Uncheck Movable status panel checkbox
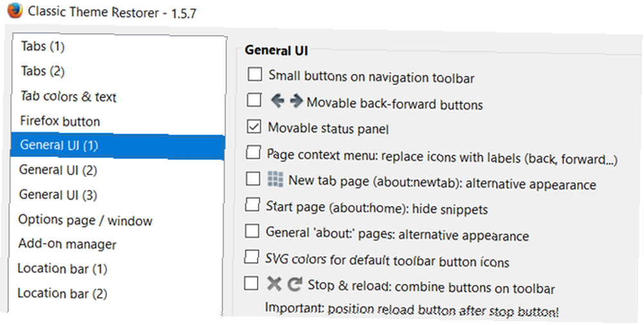 click(254, 127)
